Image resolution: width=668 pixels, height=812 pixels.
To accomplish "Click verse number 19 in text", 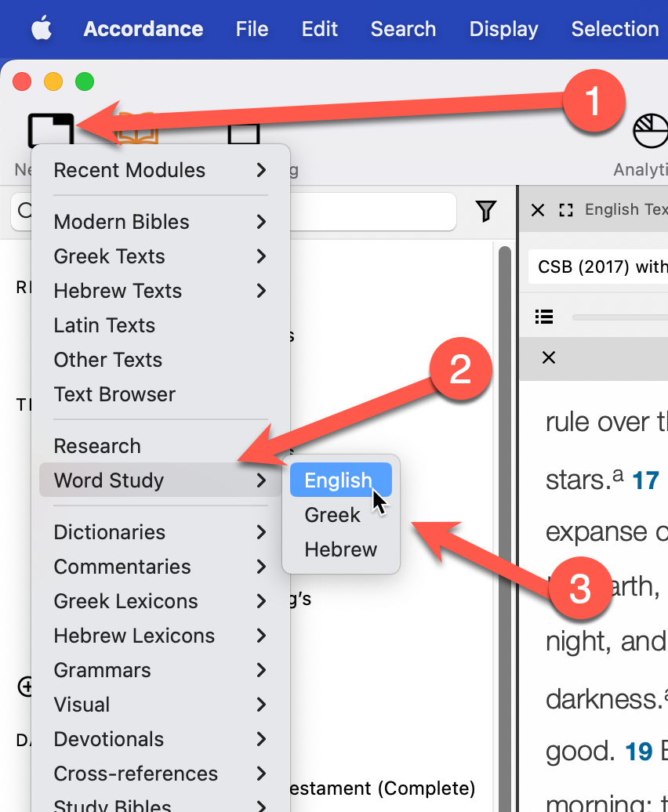I will point(638,752).
